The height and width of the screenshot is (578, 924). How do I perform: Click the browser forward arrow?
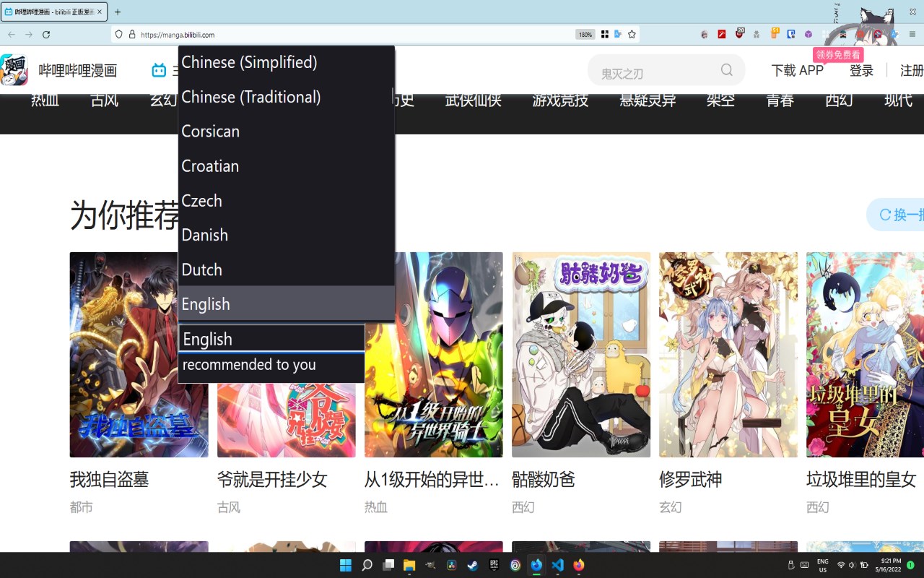coord(29,34)
